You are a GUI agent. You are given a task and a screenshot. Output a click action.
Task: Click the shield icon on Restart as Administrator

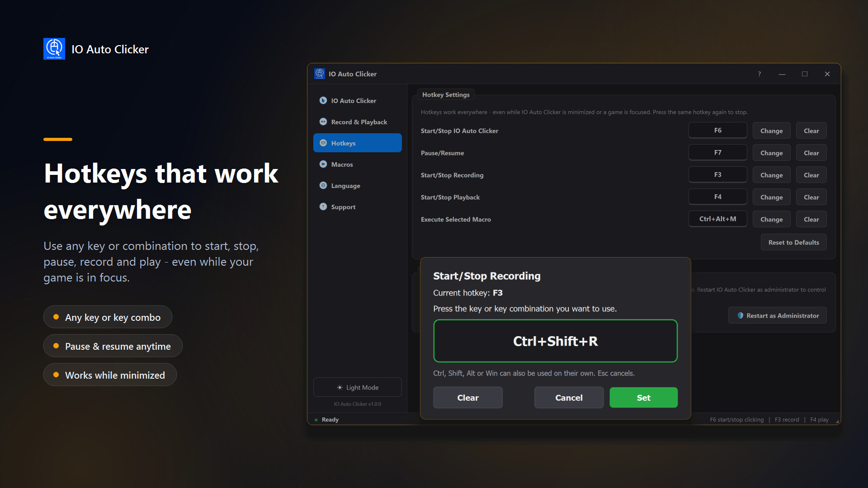741,315
